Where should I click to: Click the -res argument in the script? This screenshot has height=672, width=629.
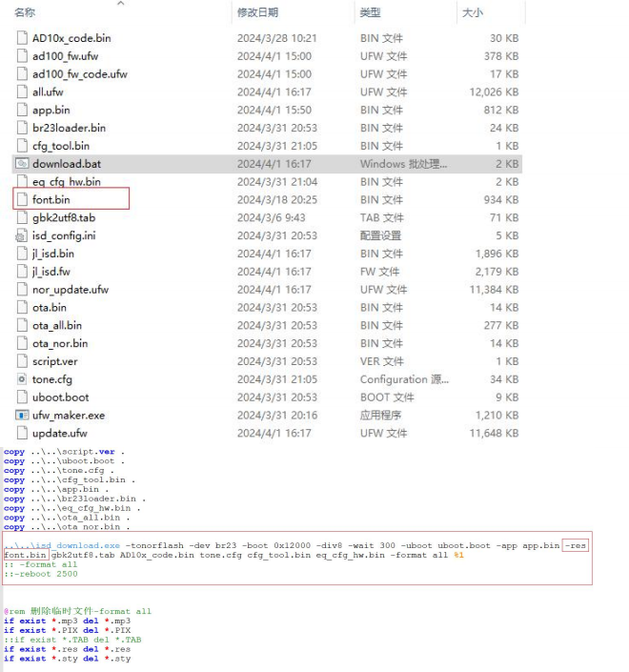(x=575, y=545)
